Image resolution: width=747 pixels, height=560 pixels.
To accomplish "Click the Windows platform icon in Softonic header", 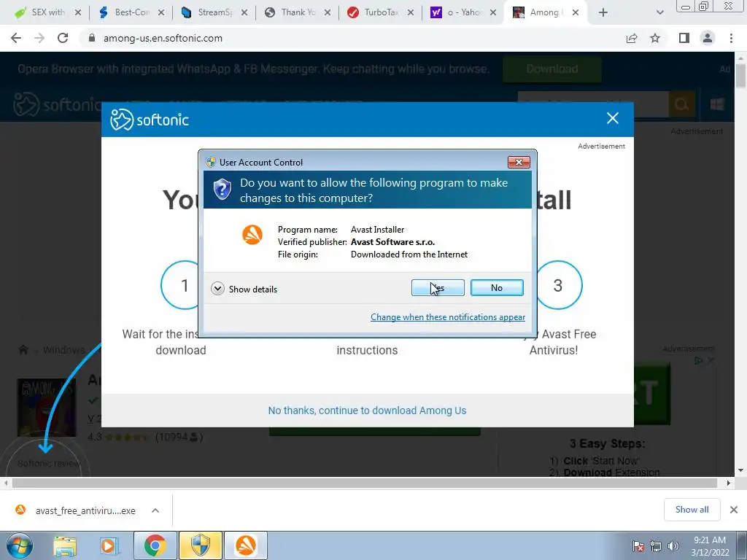I will 717,104.
